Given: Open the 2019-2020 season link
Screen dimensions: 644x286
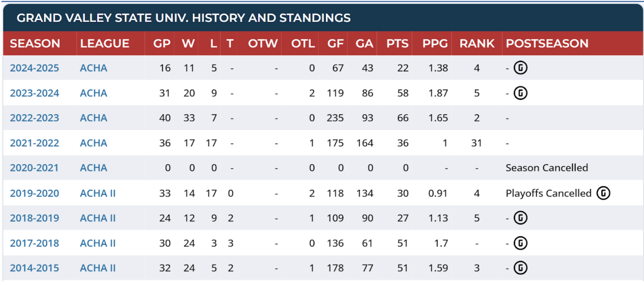Looking at the screenshot, I should (34, 193).
